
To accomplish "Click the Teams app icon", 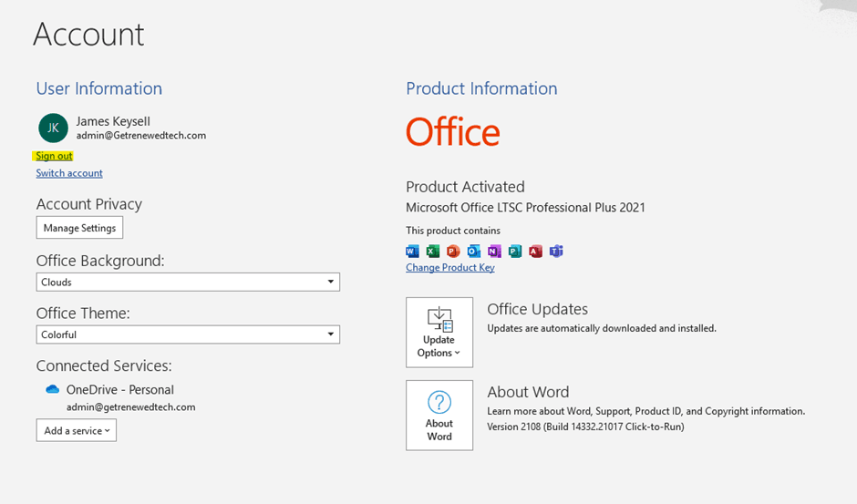I will point(556,252).
